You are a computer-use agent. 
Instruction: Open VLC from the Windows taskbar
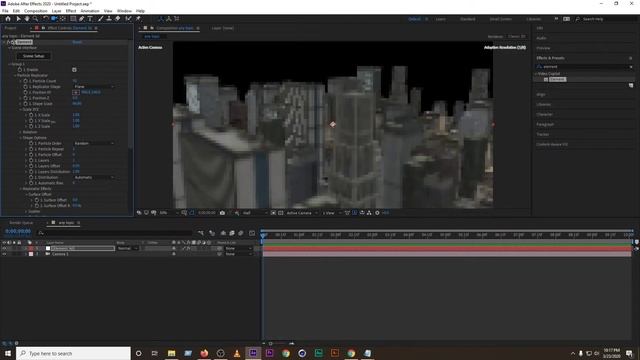pyautogui.click(x=237, y=353)
